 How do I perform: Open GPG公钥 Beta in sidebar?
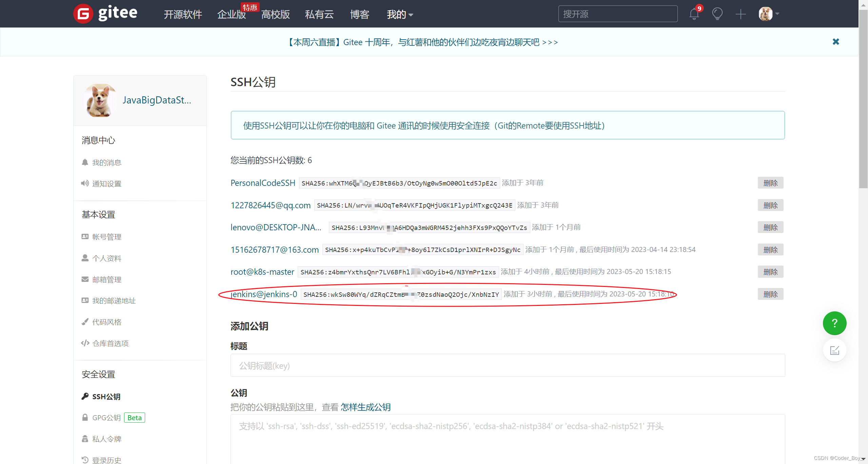(x=113, y=418)
